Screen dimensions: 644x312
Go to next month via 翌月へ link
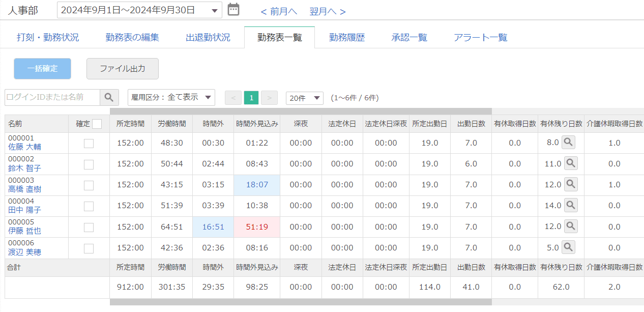click(x=328, y=11)
